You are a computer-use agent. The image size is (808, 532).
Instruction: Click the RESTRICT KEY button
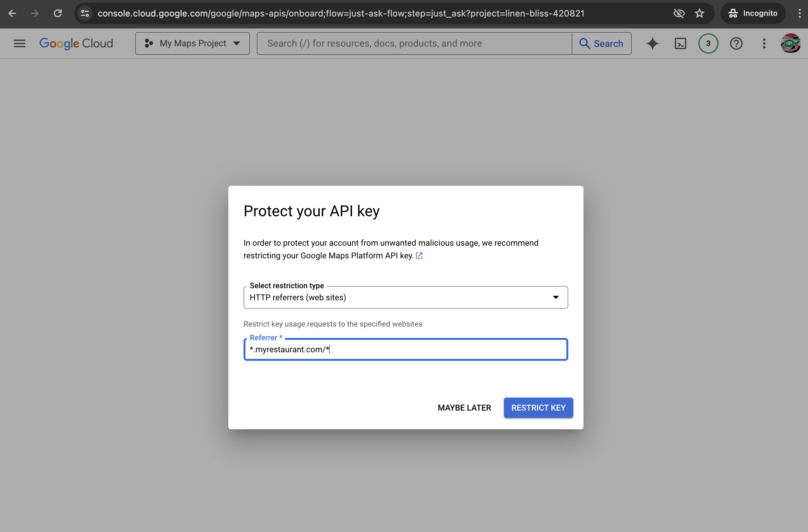[x=538, y=407]
